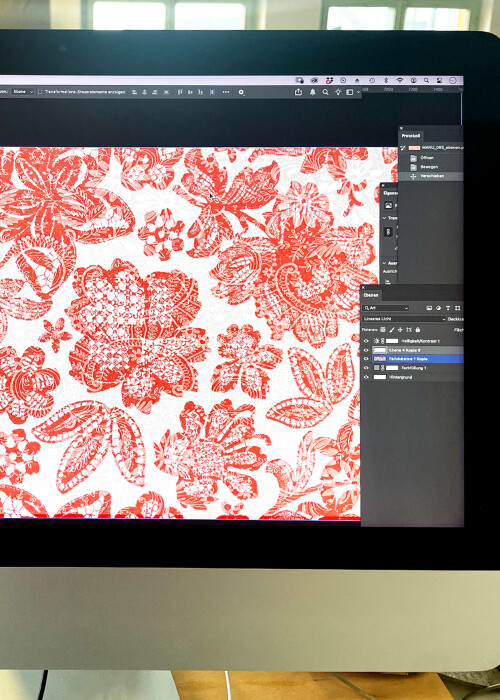Filter layers by pixel layer icon

[x=429, y=308]
